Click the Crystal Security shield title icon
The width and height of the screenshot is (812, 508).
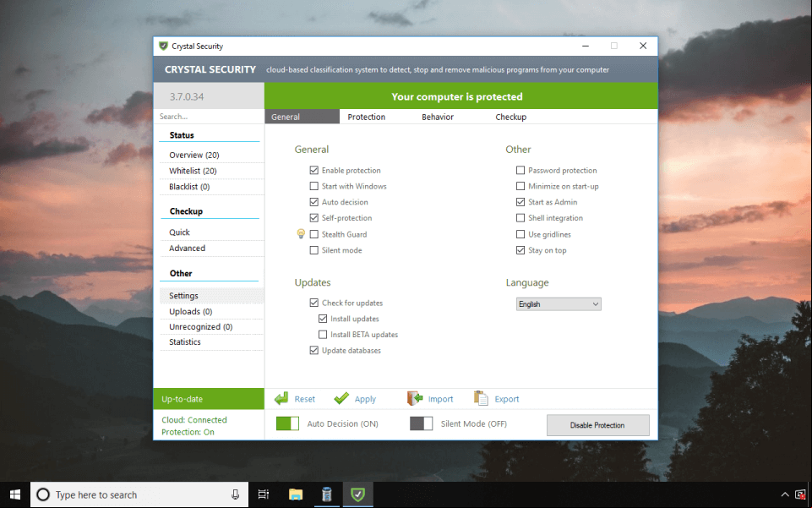163,46
